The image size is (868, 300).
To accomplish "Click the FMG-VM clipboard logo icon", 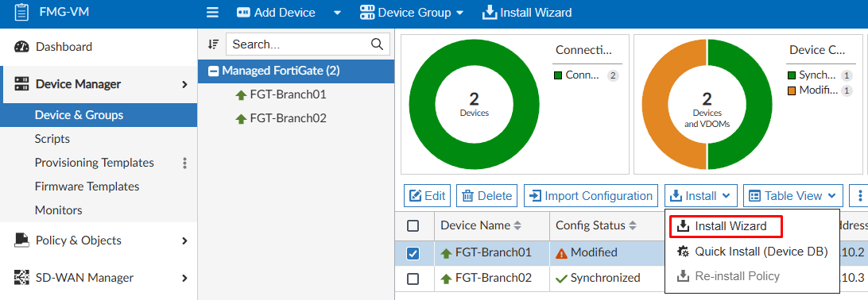I will [21, 12].
